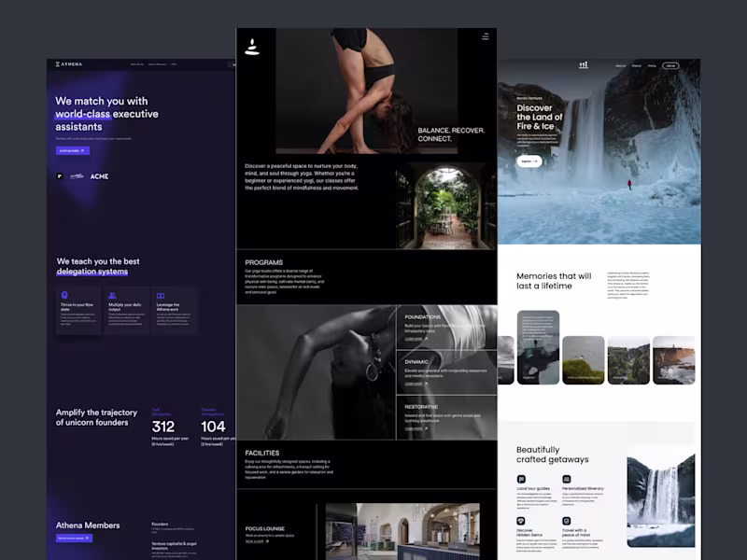Image resolution: width=747 pixels, height=560 pixels.
Task: Open LEARN MORE under the DYNAMIC program
Action: 414,383
